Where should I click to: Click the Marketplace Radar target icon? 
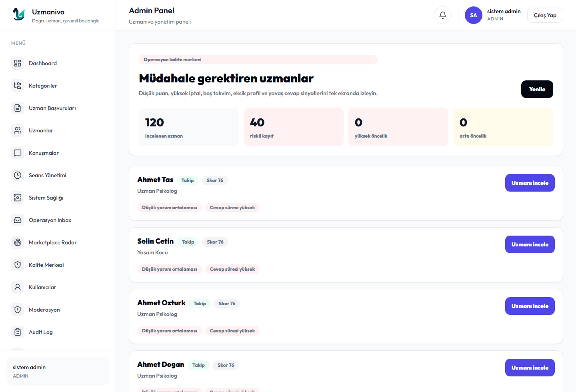[18, 242]
